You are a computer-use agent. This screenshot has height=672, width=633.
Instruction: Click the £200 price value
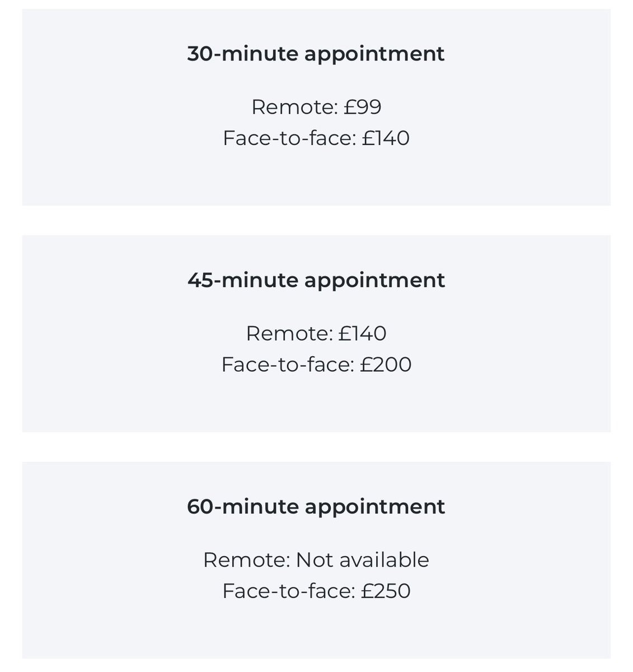(386, 365)
